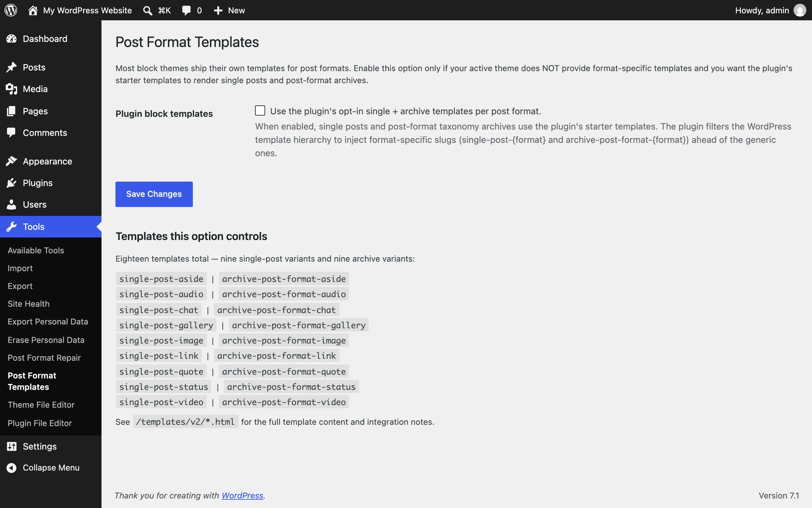Image resolution: width=812 pixels, height=508 pixels.
Task: Click single-post-aside code text
Action: click(161, 279)
